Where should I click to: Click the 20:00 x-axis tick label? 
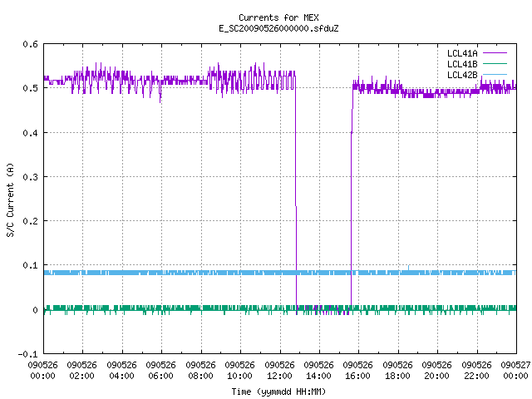click(x=436, y=376)
